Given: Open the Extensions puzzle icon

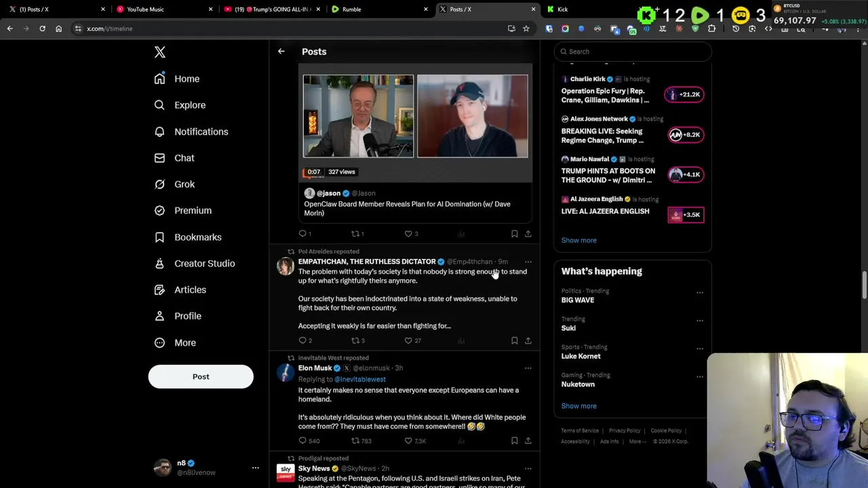Looking at the screenshot, I should (711, 28).
